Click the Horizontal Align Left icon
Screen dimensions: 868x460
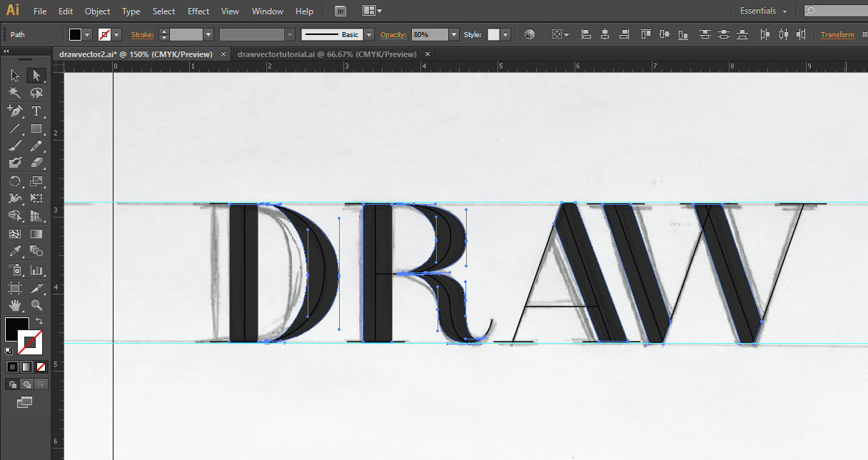point(586,34)
